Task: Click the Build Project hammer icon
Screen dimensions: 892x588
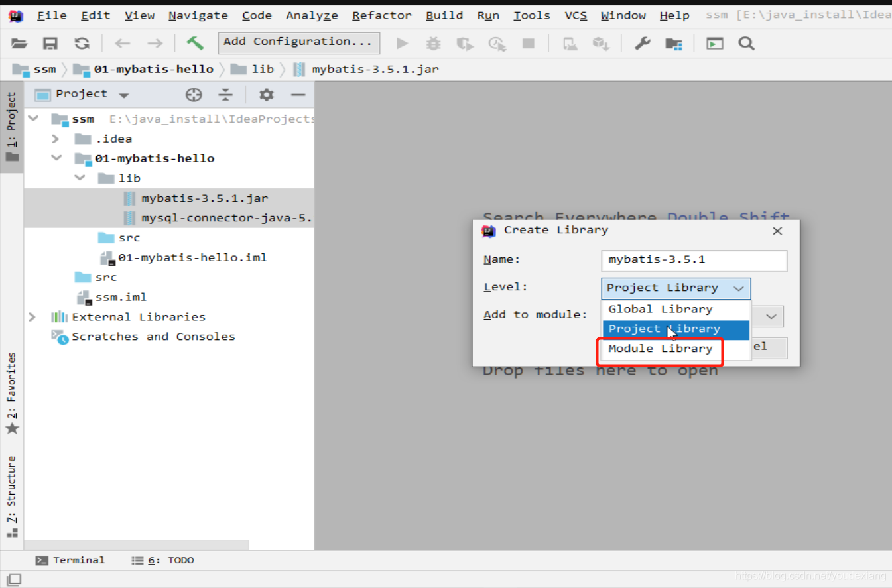Action: pos(196,43)
